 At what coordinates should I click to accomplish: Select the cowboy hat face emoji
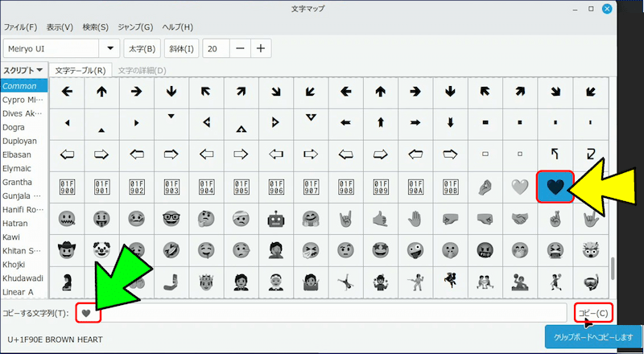(67, 249)
